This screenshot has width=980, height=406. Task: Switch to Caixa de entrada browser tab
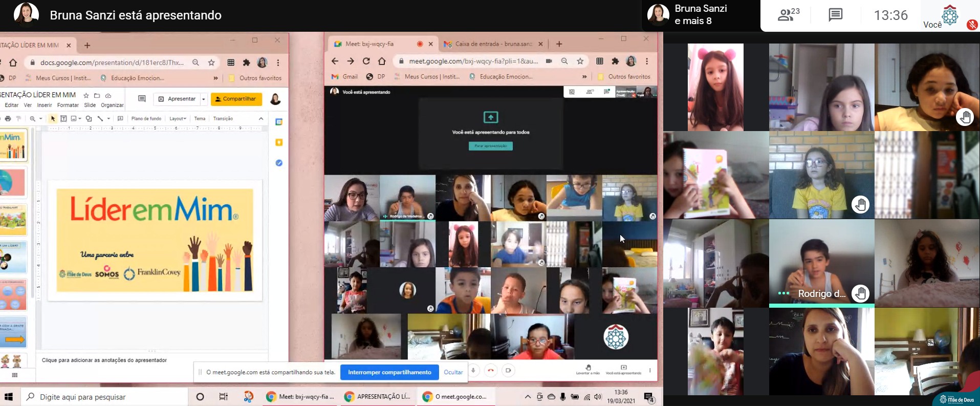489,44
